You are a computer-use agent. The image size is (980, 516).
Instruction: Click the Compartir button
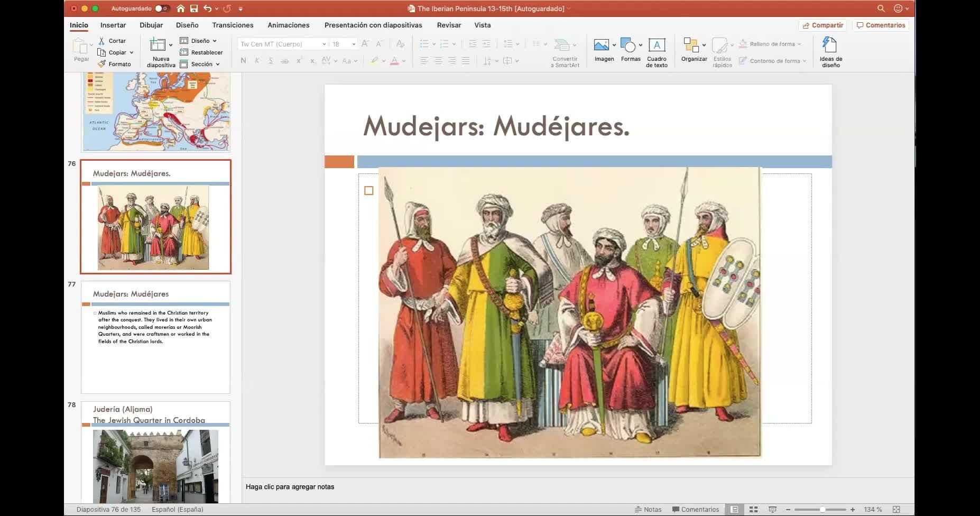click(822, 25)
